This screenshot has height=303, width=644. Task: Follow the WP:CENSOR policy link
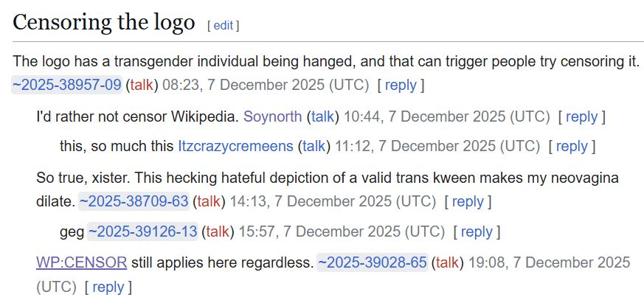point(81,262)
